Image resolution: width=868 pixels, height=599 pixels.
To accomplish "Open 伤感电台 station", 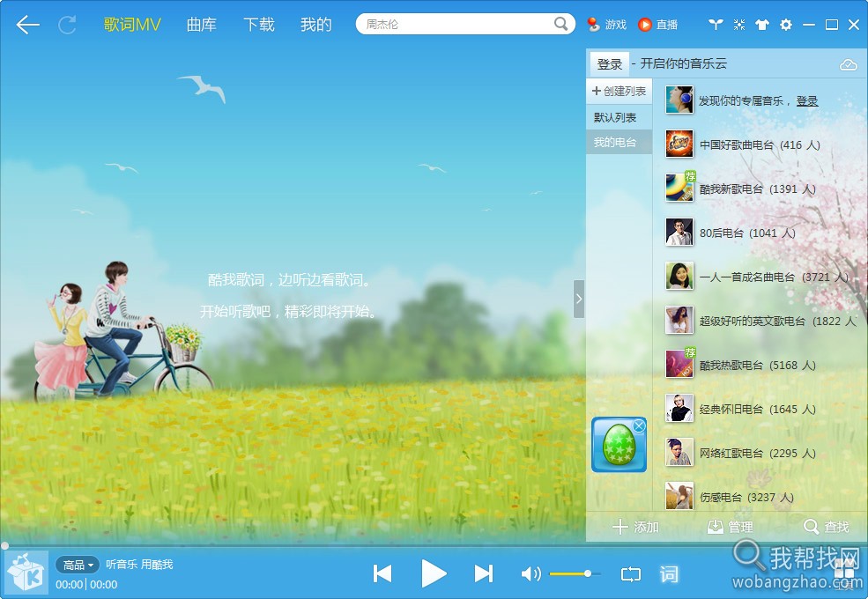I will pos(746,497).
